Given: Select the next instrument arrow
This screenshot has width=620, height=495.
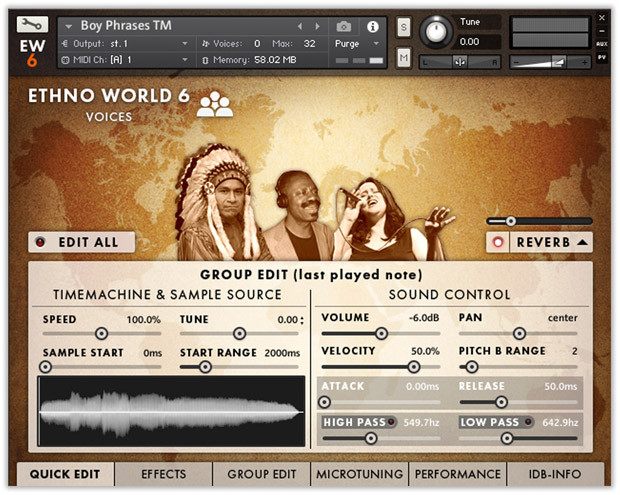Looking at the screenshot, I should point(317,26).
